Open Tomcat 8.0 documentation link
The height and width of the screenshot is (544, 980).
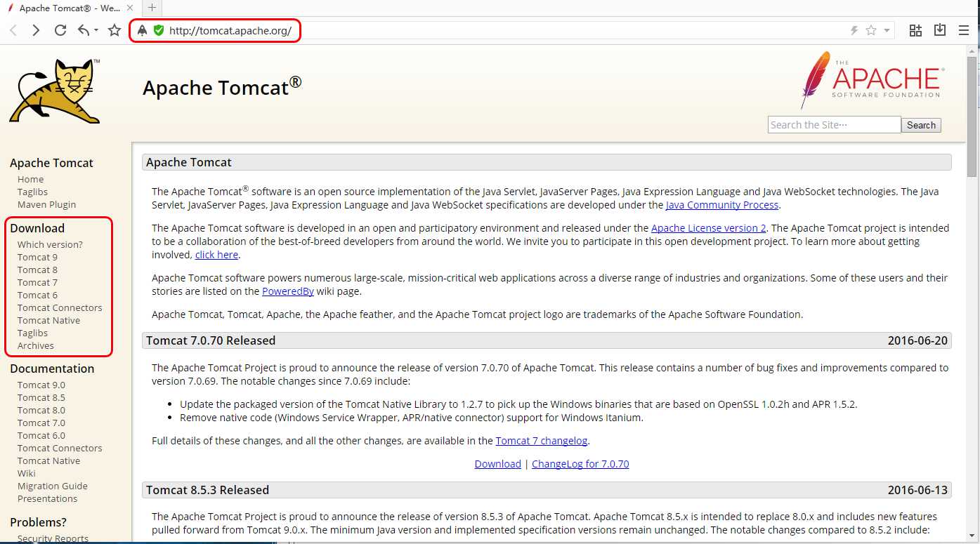click(41, 410)
